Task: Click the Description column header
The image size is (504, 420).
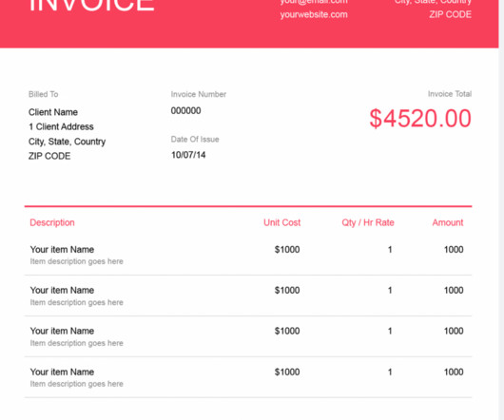Action: (x=52, y=222)
